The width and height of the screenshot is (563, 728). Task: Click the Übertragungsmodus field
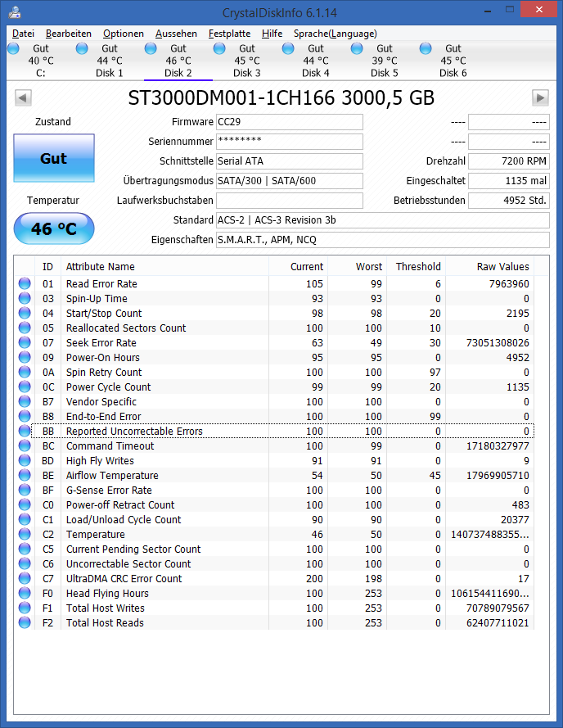[290, 181]
